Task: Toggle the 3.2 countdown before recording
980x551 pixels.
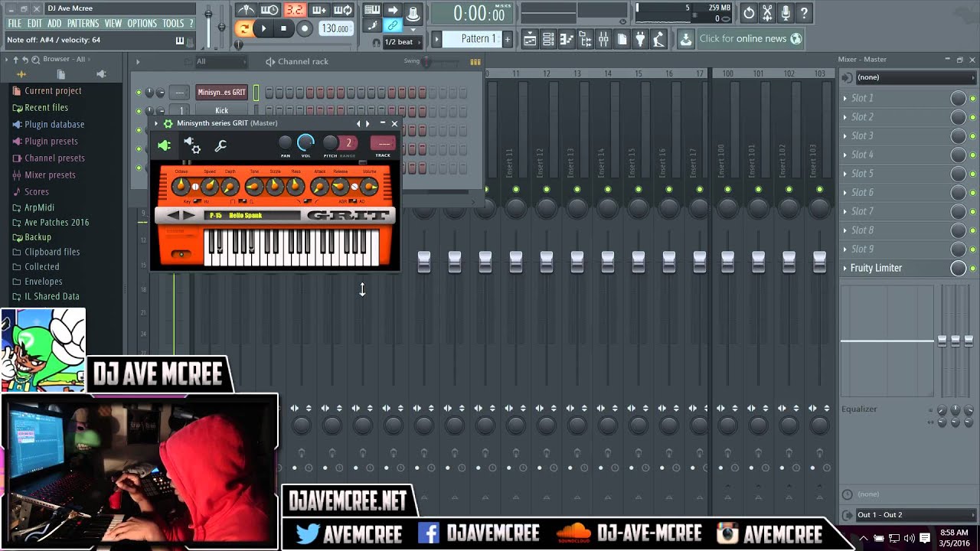Action: click(294, 10)
